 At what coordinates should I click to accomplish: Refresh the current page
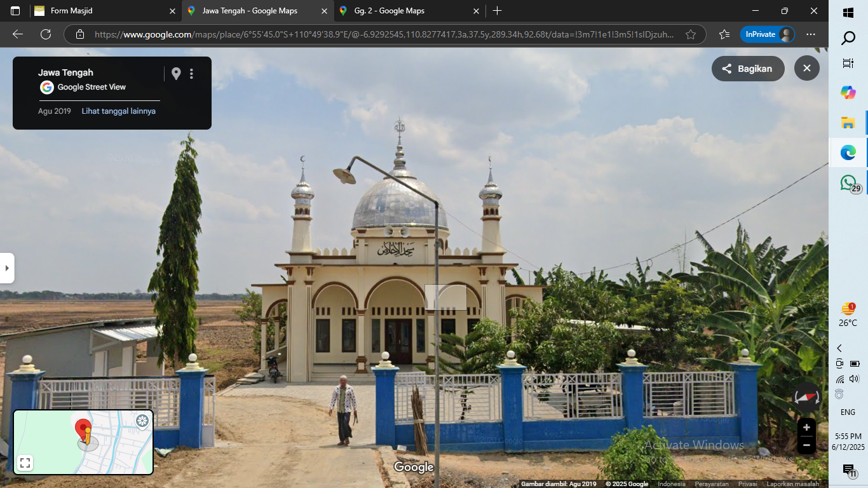46,34
